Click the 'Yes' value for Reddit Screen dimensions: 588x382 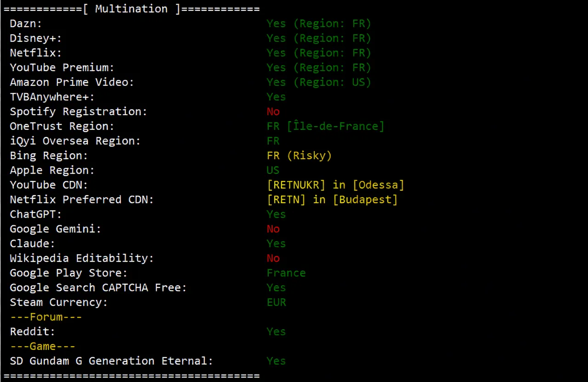(x=276, y=332)
